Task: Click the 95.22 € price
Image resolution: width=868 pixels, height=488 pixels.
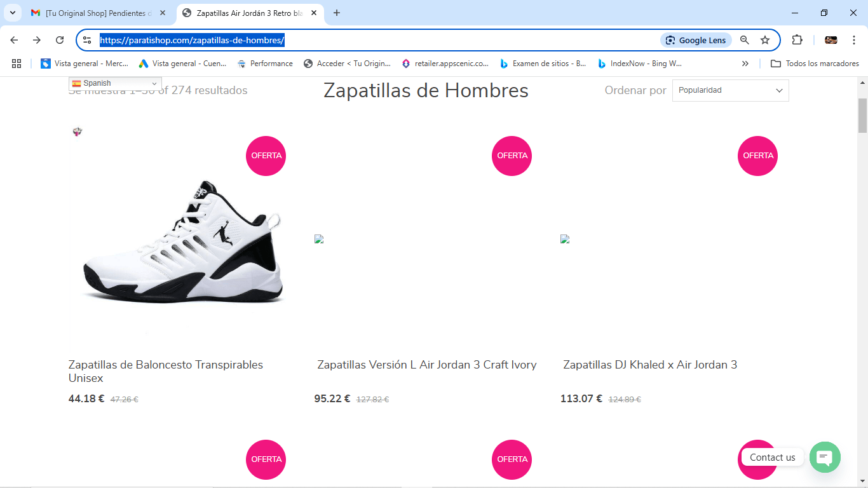Action: pyautogui.click(x=332, y=399)
